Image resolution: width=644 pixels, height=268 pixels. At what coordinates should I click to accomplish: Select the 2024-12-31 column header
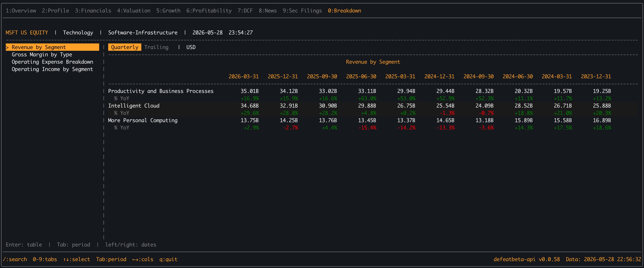[x=439, y=77]
